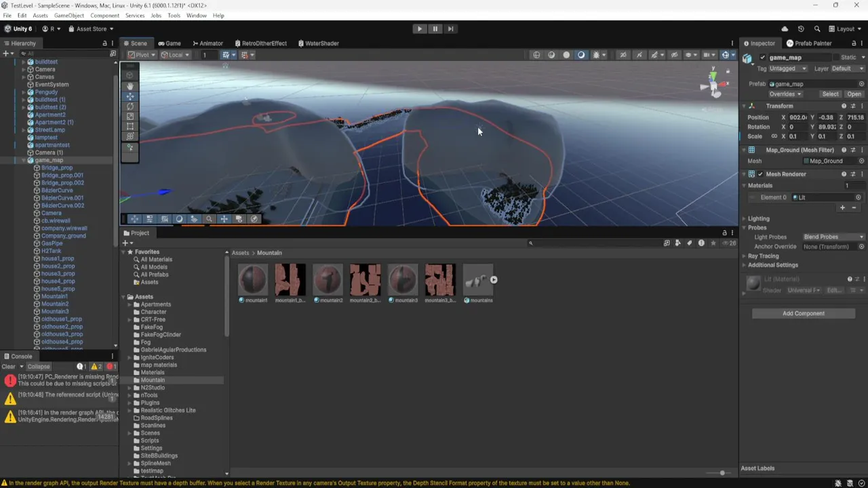Click the Mesh field object picker

(x=862, y=161)
